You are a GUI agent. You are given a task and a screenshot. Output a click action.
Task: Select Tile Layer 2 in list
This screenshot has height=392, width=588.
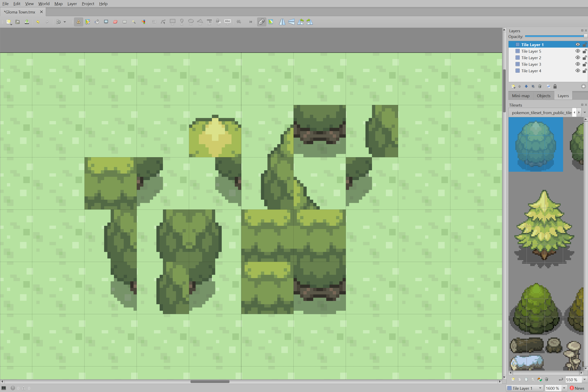tap(531, 58)
